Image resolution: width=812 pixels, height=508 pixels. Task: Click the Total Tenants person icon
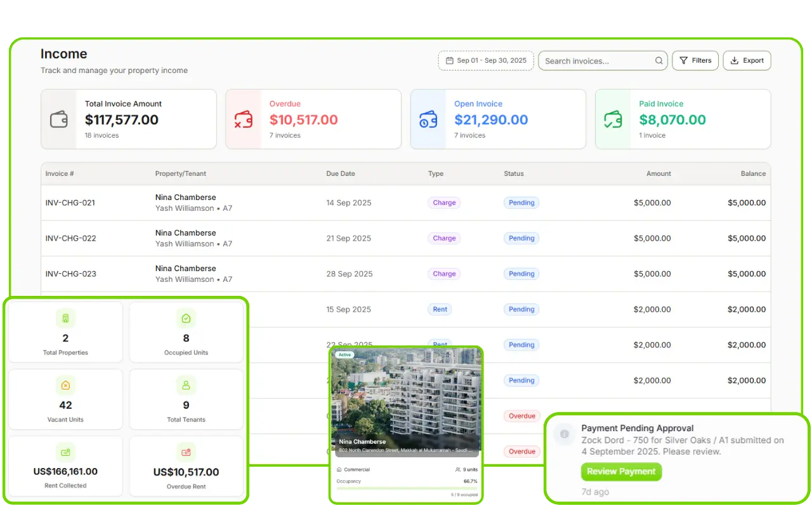coord(186,385)
